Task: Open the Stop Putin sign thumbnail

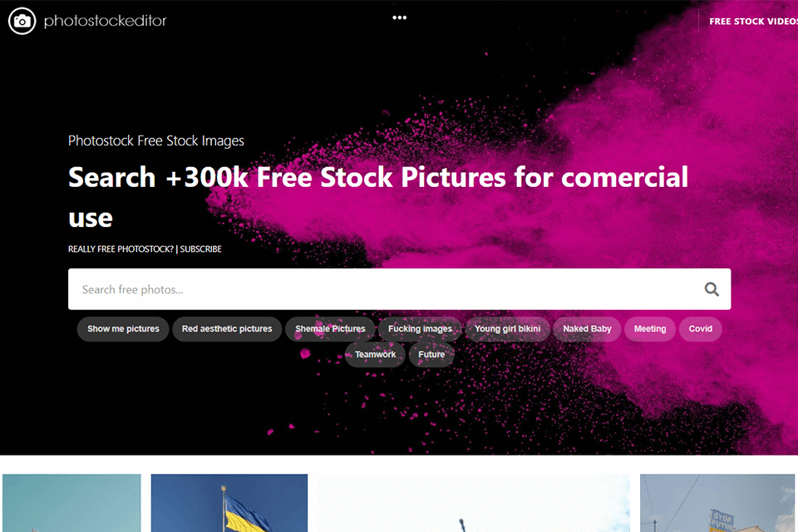Action: click(717, 503)
